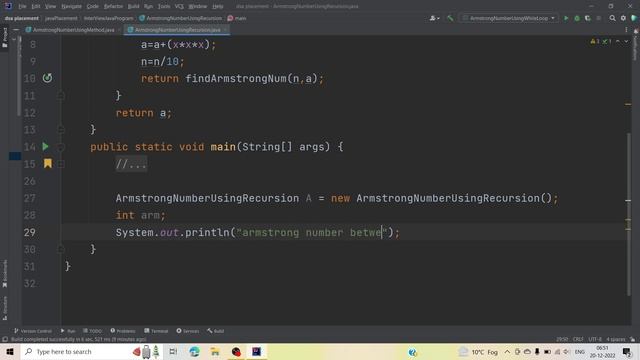This screenshot has width=640, height=360.
Task: Open IDE settings gear
Action: tap(623, 18)
